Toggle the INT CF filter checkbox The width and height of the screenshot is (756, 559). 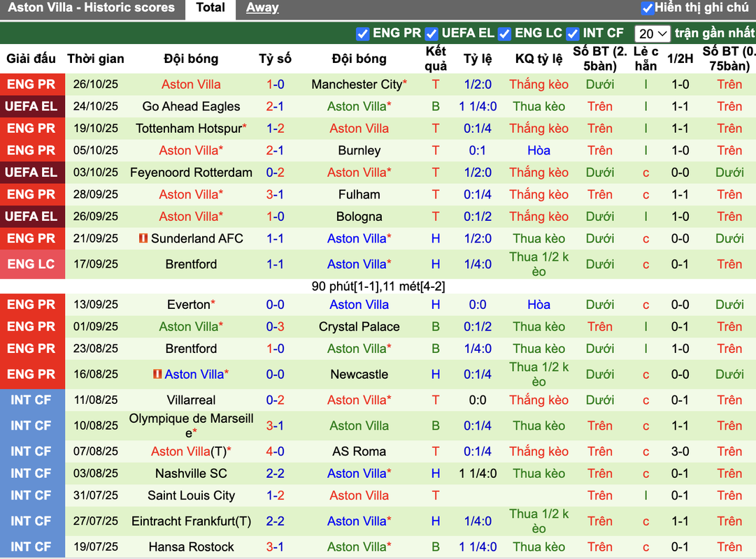(x=572, y=34)
